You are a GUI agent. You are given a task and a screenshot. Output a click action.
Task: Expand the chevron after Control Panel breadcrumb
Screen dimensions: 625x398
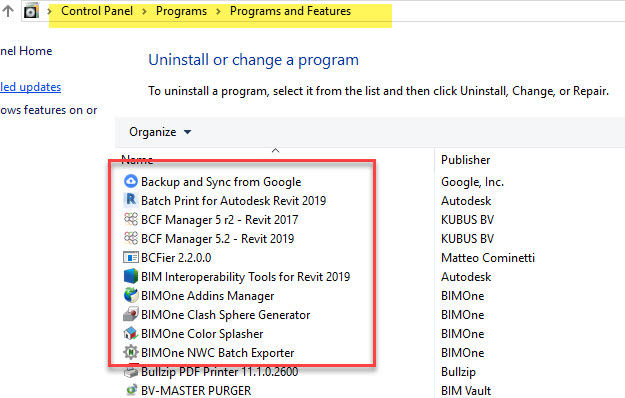coord(144,11)
